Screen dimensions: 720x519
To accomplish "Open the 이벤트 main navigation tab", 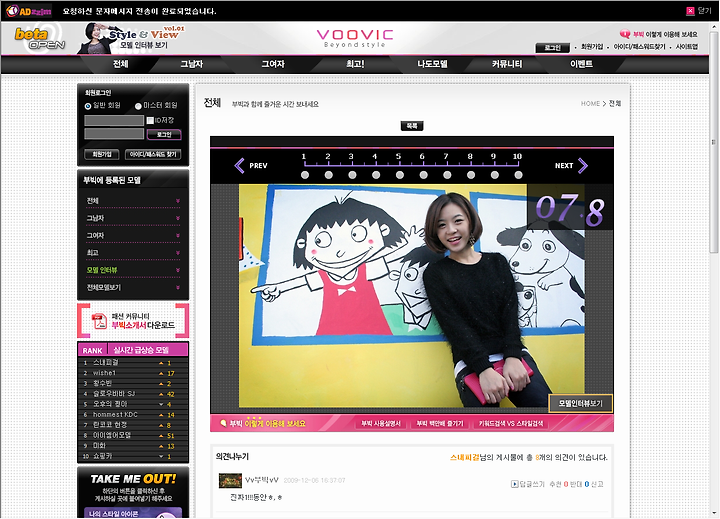I will coord(581,64).
